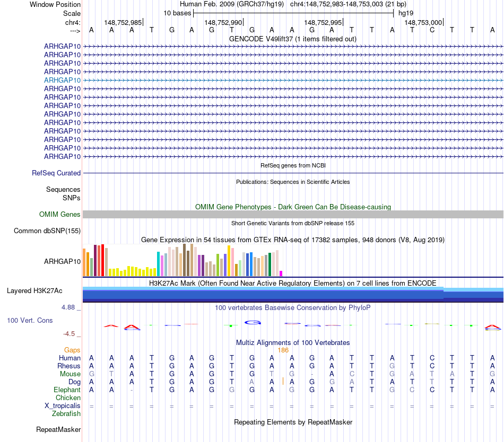Open Multiz Alignments of 100 Vertebrates title

point(293,342)
